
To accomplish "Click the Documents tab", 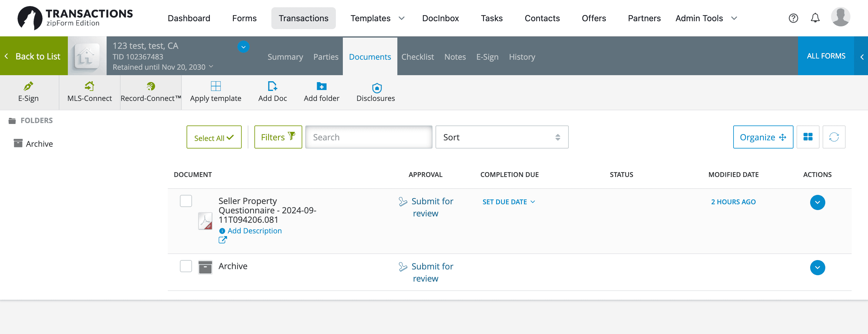I will click(x=369, y=57).
